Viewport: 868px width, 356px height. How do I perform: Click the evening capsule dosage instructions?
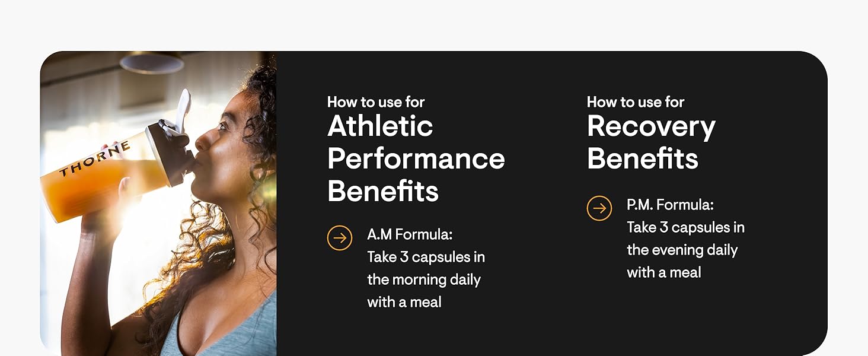coord(685,239)
